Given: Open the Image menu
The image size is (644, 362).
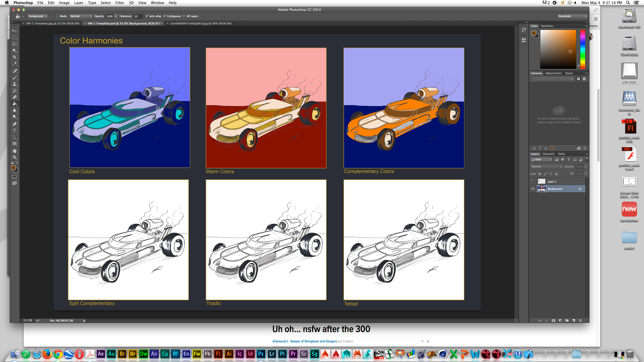Looking at the screenshot, I should click(x=64, y=3).
